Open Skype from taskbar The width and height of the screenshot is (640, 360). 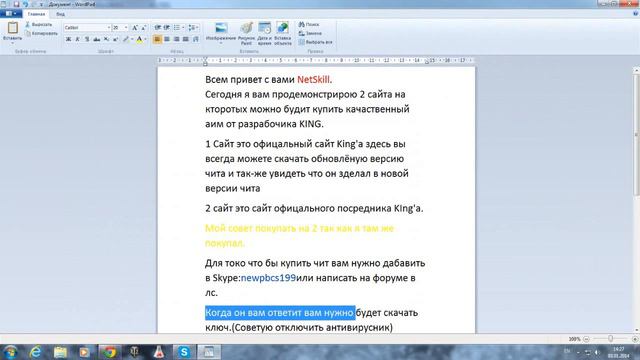(x=184, y=352)
